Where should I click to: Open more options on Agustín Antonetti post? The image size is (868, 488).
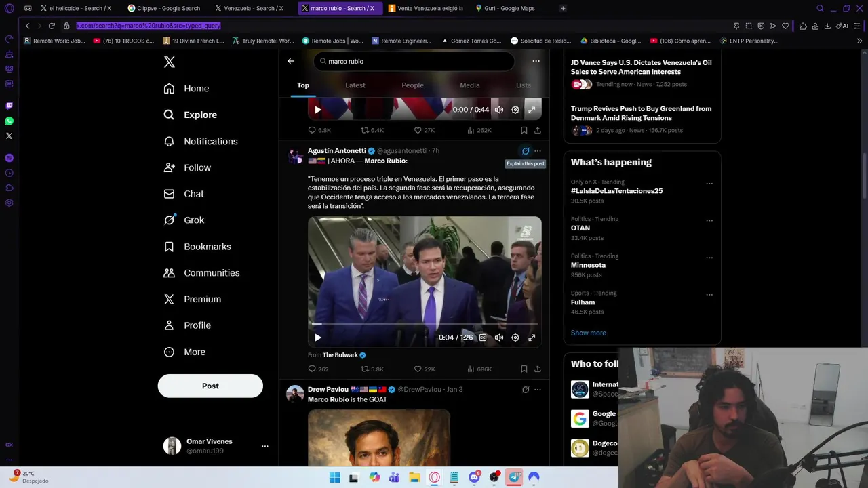point(538,151)
